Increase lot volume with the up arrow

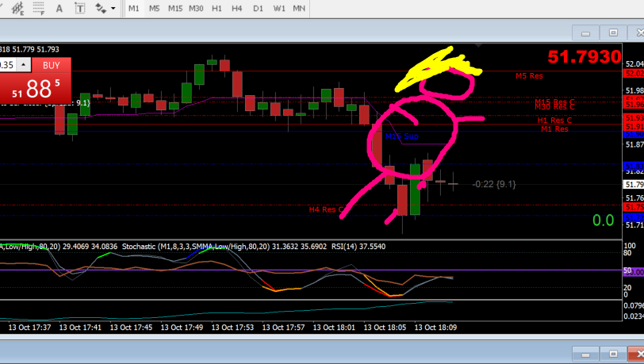coord(24,65)
